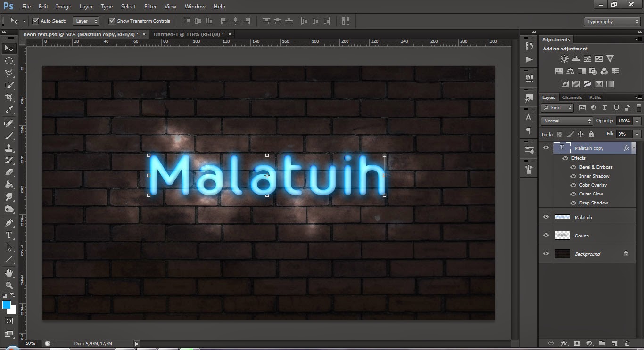Click the Bevel & Emboss effect entry
Viewport: 644px width, 350px height.
[x=595, y=167]
